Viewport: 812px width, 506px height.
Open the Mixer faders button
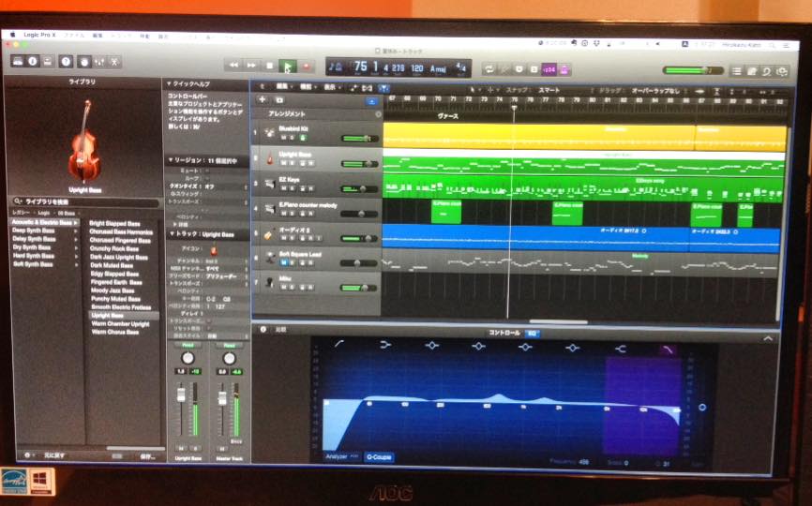pyautogui.click(x=99, y=62)
